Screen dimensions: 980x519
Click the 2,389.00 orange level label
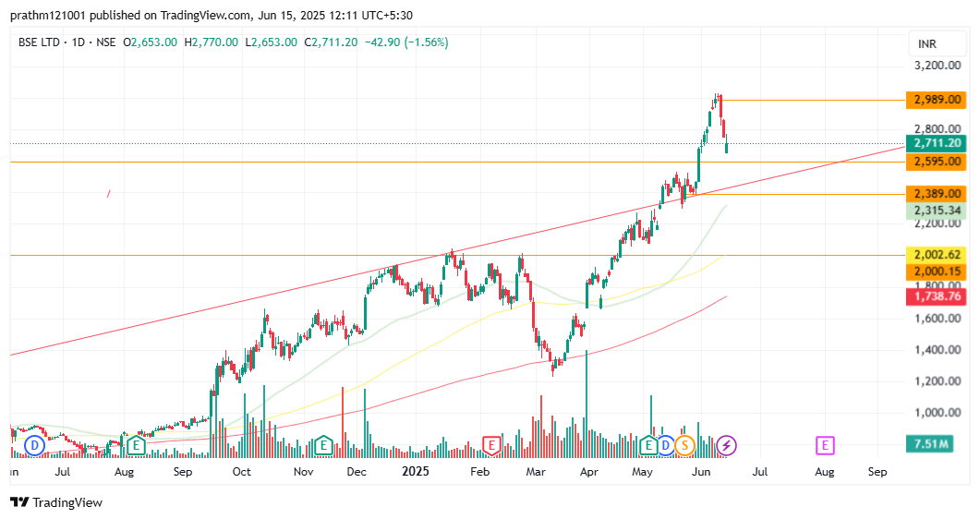coord(937,194)
